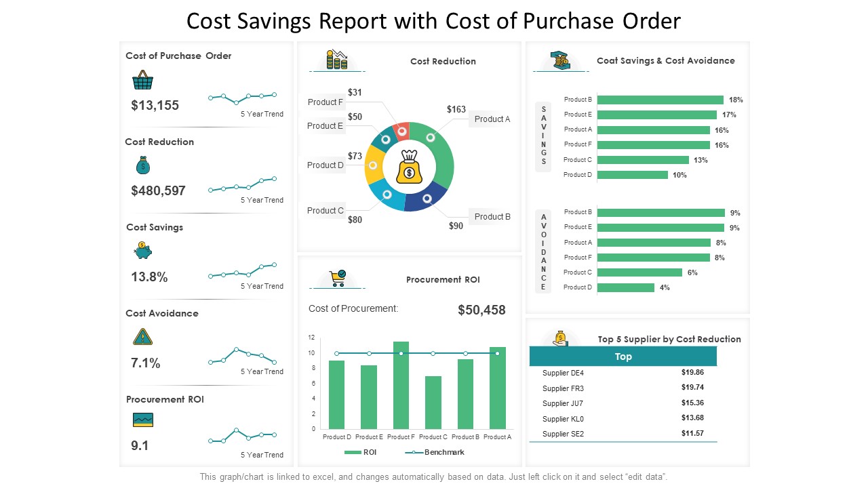Click the money bag icon under Cost Reduction
This screenshot has width=868, height=488.
(142, 165)
